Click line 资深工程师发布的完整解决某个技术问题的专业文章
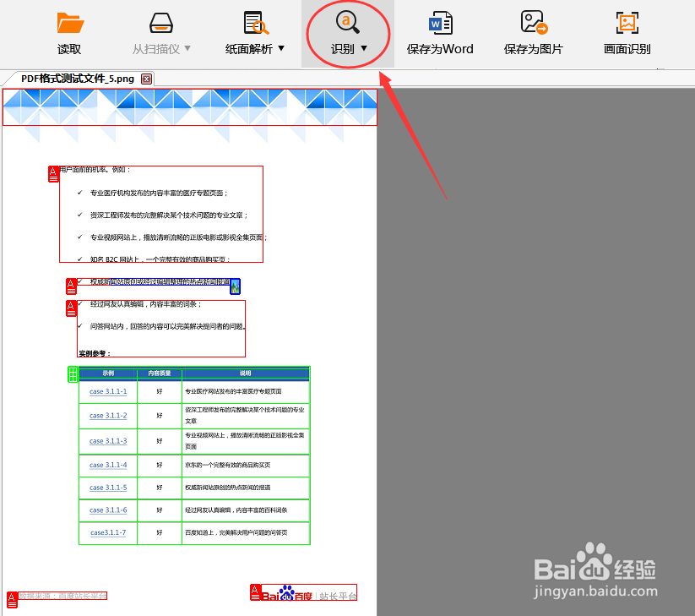The height and width of the screenshot is (616, 695). 169,215
